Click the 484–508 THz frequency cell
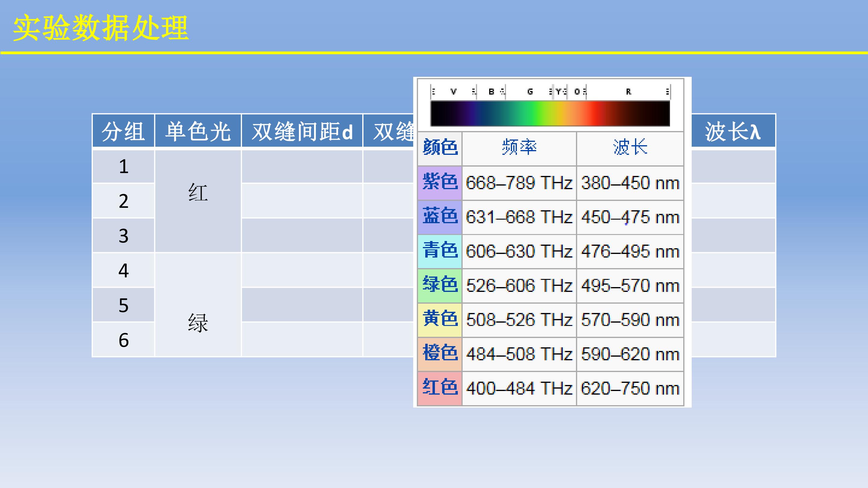 [519, 354]
